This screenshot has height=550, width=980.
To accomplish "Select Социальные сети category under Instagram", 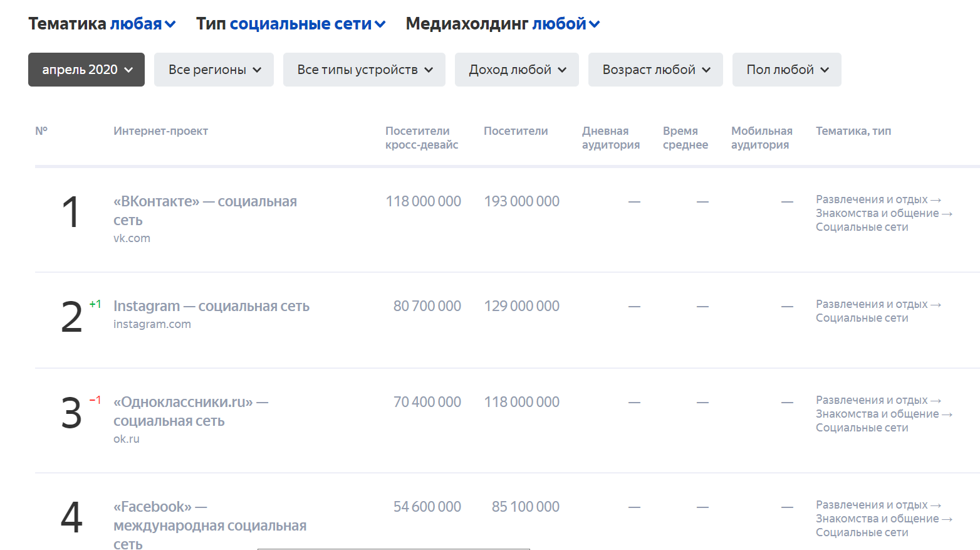I will click(x=861, y=318).
